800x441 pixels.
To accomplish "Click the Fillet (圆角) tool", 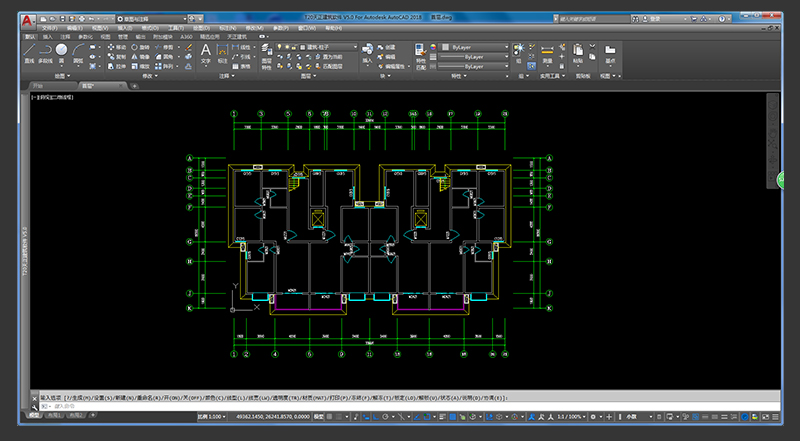I will (x=164, y=57).
